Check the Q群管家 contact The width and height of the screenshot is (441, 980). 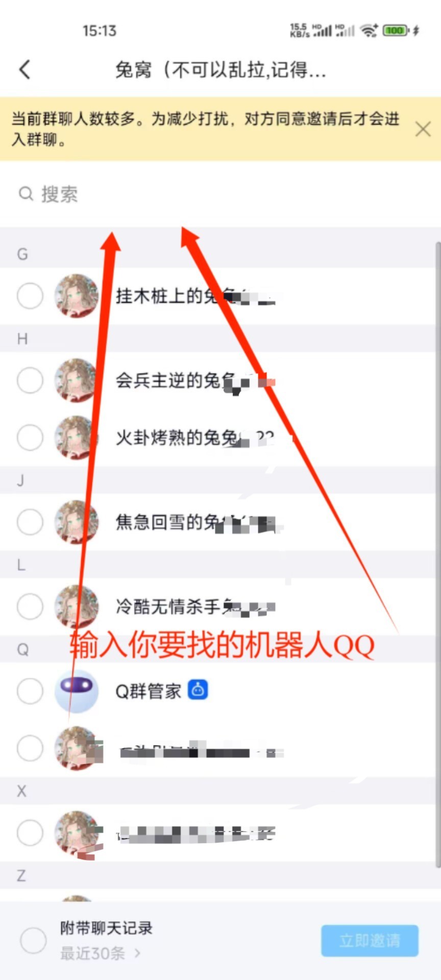tap(30, 692)
